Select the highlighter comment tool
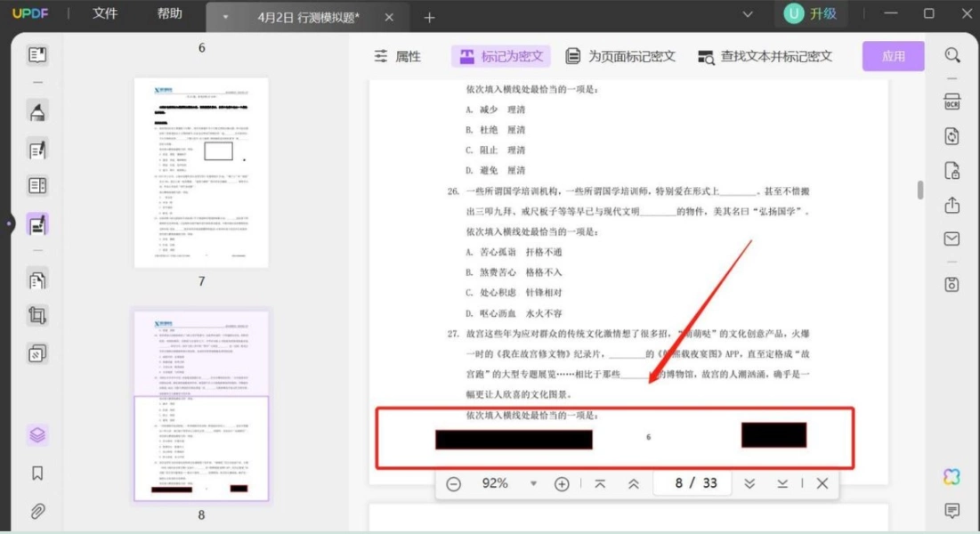Image resolution: width=980 pixels, height=534 pixels. [36, 112]
